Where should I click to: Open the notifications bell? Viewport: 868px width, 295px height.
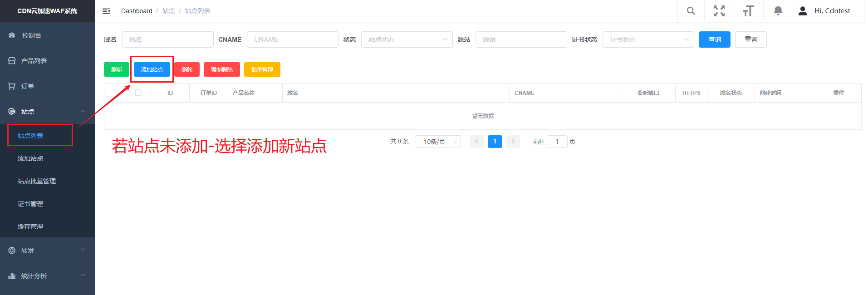[778, 11]
